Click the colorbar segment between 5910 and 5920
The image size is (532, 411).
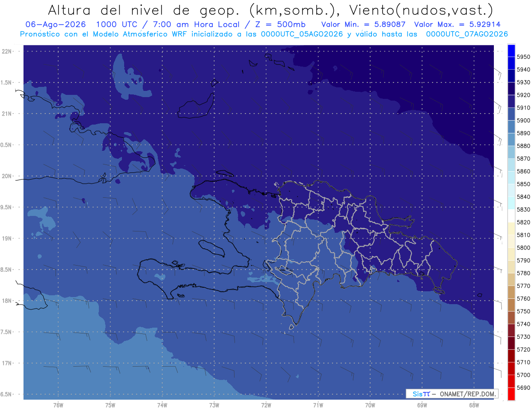click(511, 101)
